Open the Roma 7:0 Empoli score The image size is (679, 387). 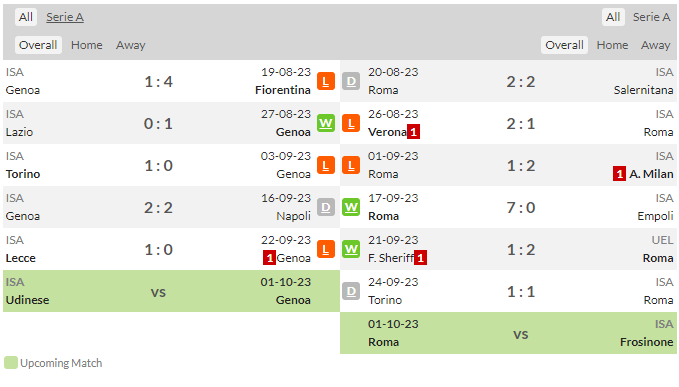point(521,207)
